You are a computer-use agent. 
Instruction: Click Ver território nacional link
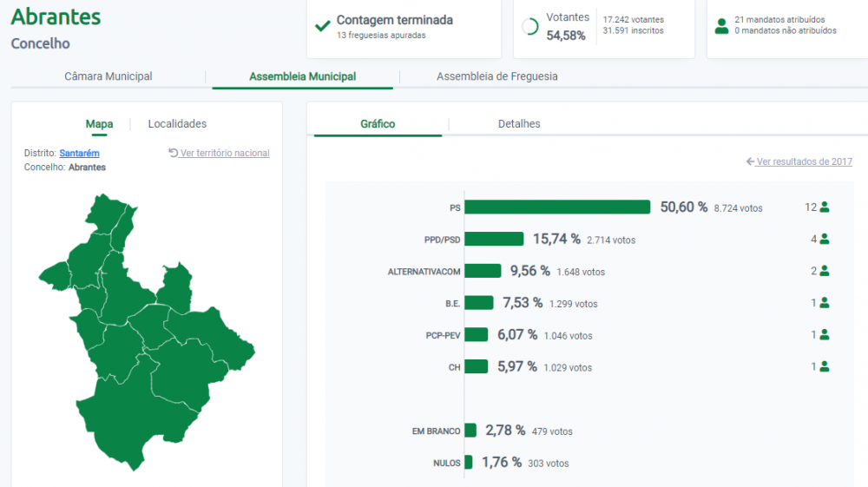pyautogui.click(x=220, y=153)
